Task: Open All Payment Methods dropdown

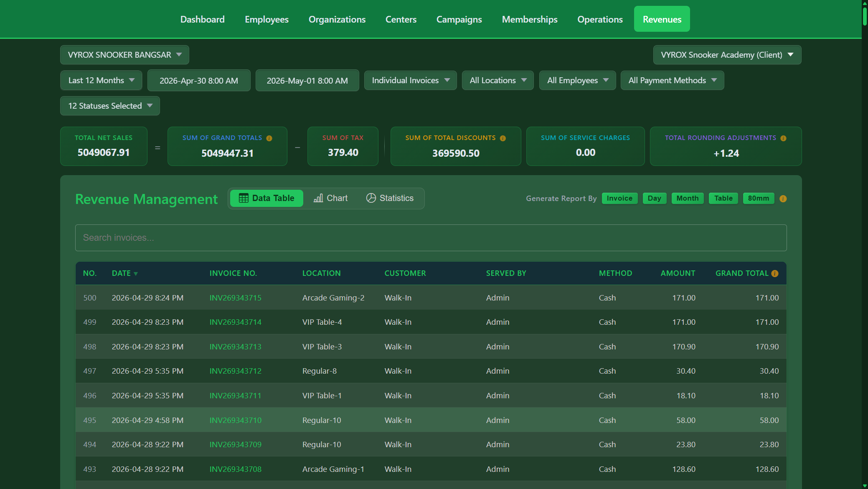Action: pos(673,80)
